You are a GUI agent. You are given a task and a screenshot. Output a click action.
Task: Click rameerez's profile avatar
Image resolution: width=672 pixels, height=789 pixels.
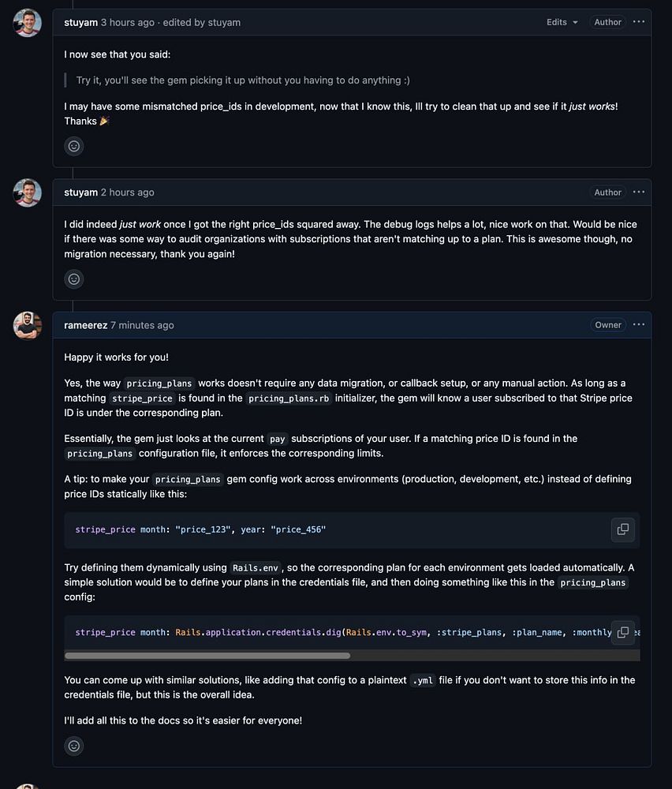(x=28, y=325)
